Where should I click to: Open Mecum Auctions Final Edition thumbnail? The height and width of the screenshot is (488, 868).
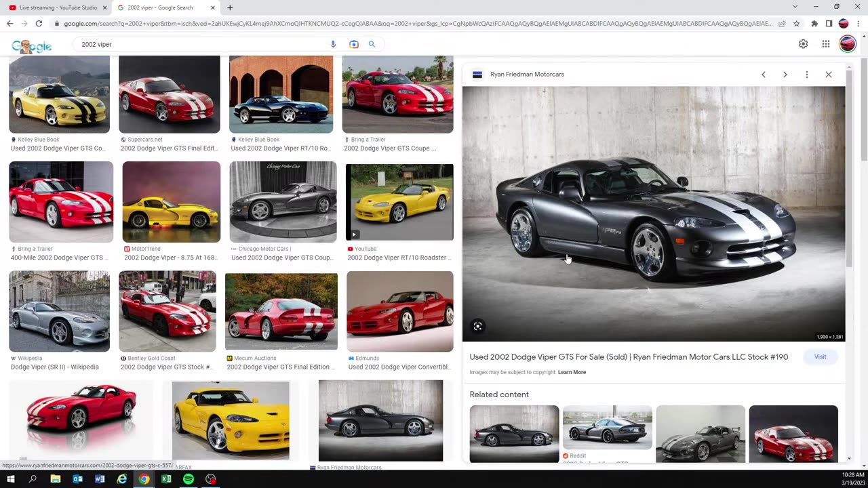click(281, 311)
